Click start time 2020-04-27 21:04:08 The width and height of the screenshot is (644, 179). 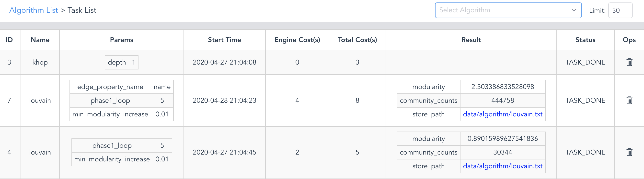[x=225, y=62]
